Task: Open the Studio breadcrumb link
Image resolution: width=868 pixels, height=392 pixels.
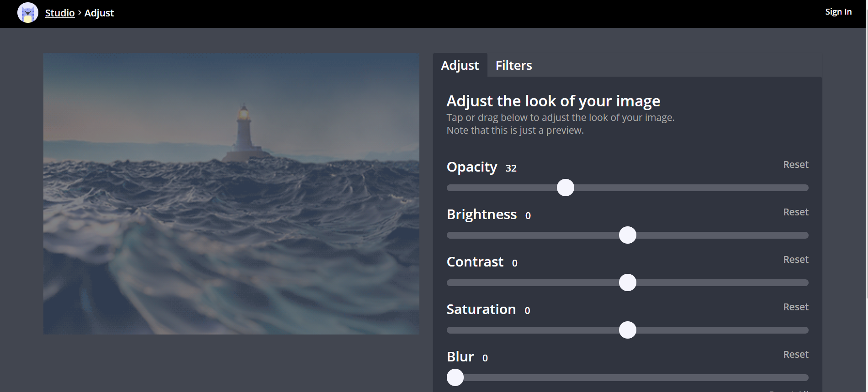Action: [x=60, y=13]
